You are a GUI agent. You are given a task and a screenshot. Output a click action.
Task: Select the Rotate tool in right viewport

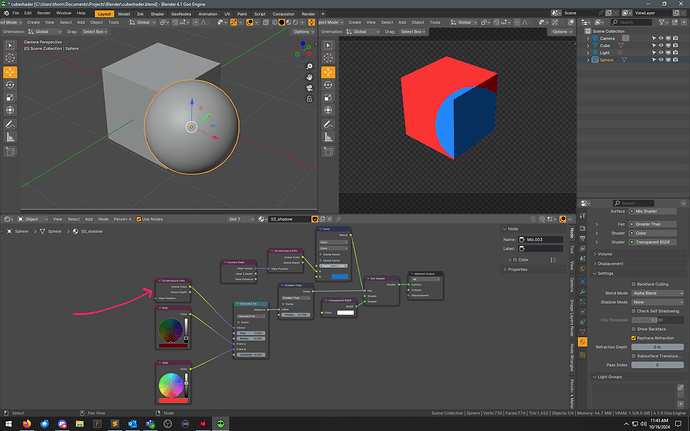[328, 85]
